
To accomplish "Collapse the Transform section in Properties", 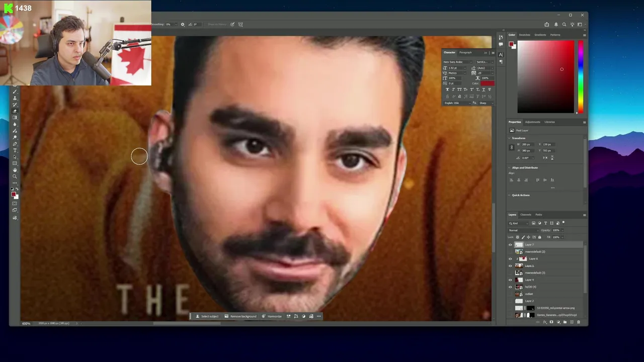I will click(509, 138).
